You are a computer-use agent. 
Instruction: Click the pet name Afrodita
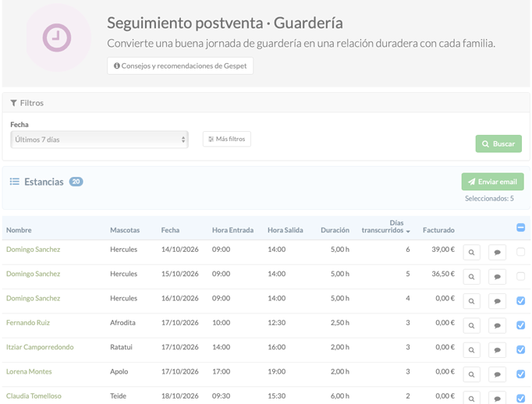pyautogui.click(x=122, y=323)
